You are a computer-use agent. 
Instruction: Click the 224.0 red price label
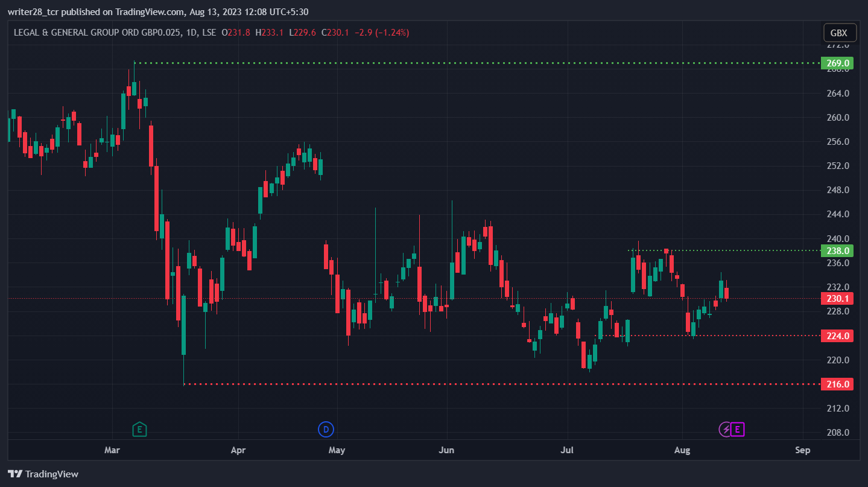[838, 336]
